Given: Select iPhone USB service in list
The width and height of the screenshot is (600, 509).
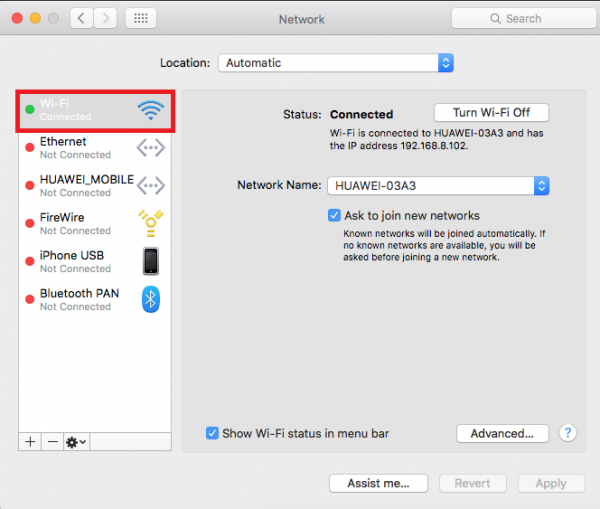Looking at the screenshot, I should [95, 261].
